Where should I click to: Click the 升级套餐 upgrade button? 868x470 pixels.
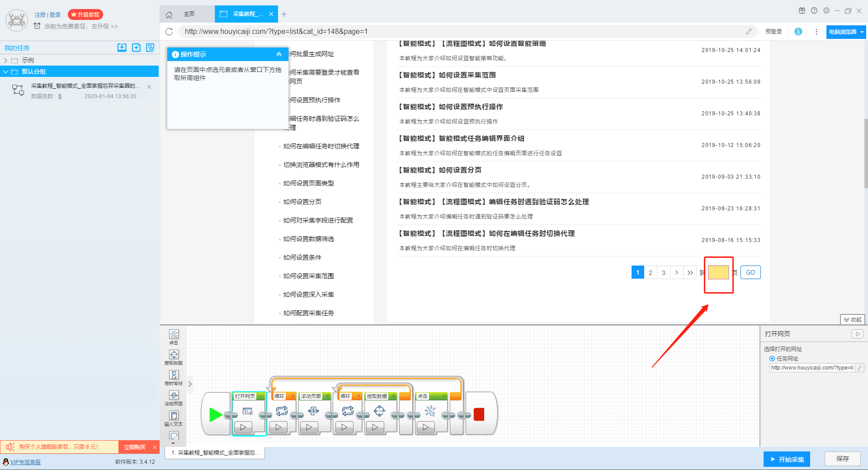click(85, 14)
